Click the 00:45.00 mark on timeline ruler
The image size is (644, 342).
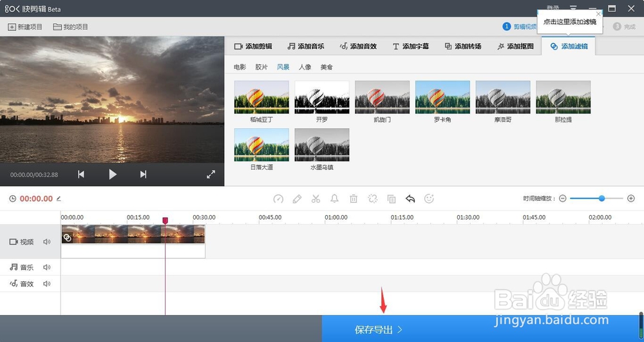(270, 217)
